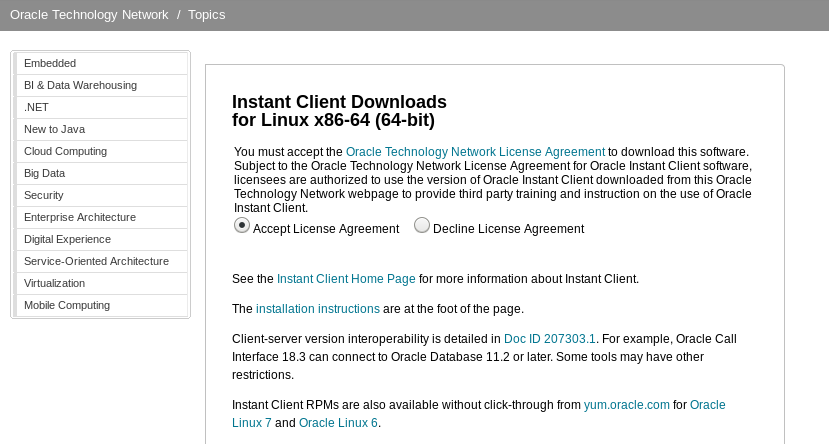829x444 pixels.
Task: Open Enterprise Architecture sidebar item
Action: (x=100, y=218)
